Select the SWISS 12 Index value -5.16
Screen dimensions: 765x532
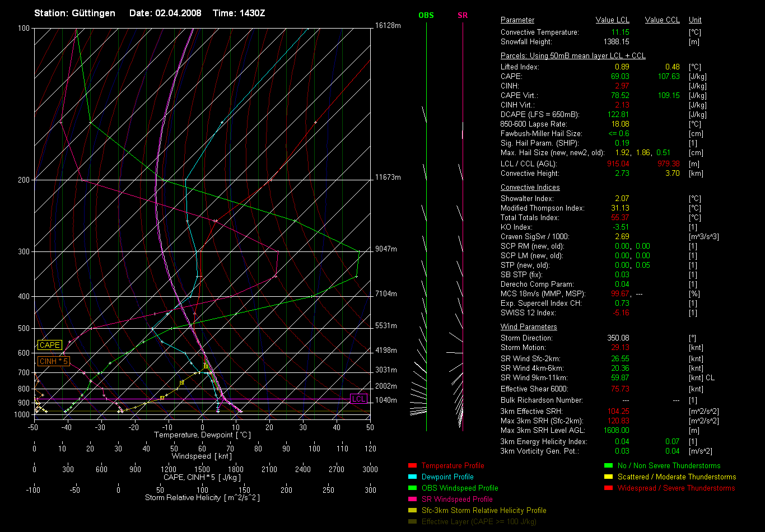621,313
